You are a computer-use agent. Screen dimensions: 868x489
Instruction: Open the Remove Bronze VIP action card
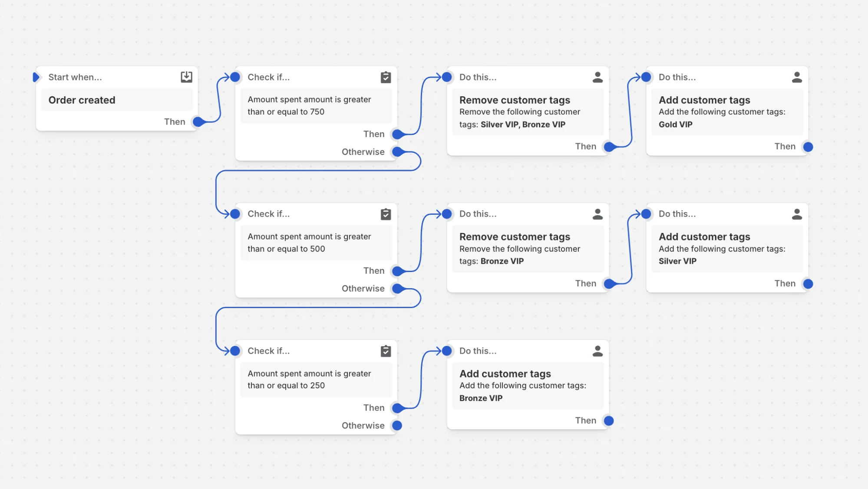527,249
